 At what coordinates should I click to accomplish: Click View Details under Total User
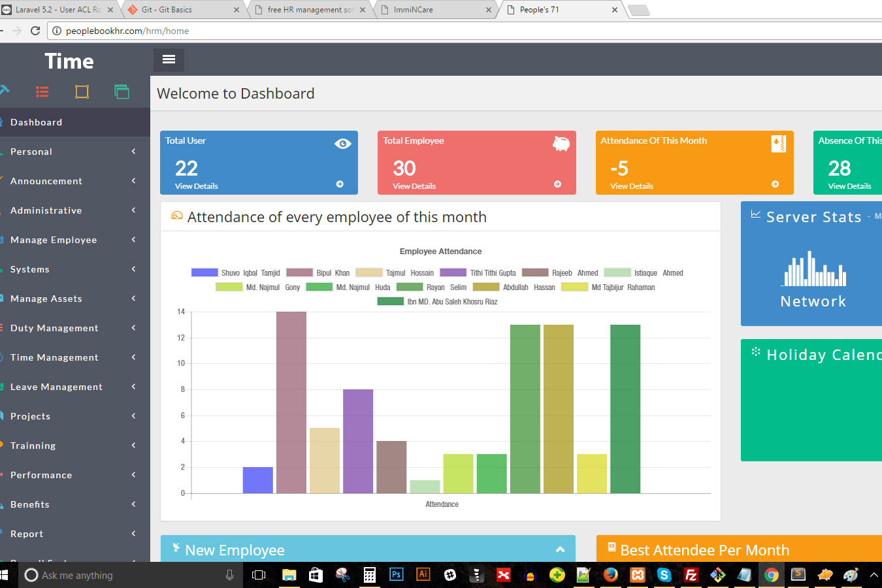click(197, 186)
